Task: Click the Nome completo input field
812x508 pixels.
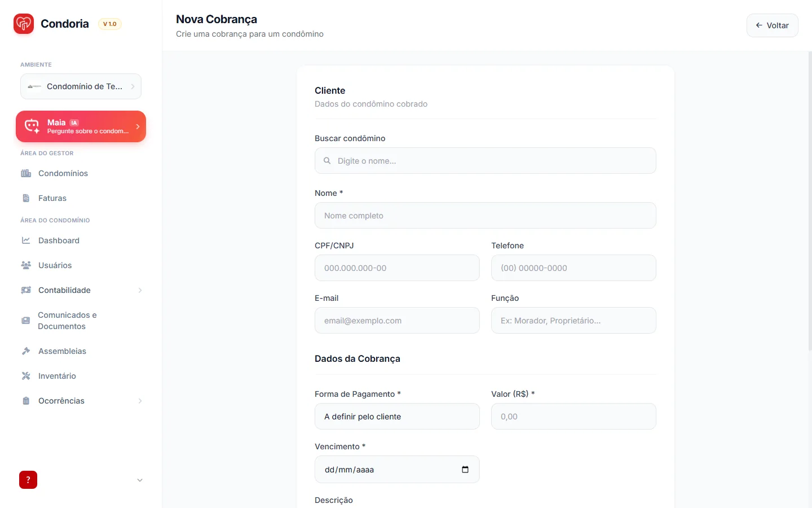Action: (486, 216)
